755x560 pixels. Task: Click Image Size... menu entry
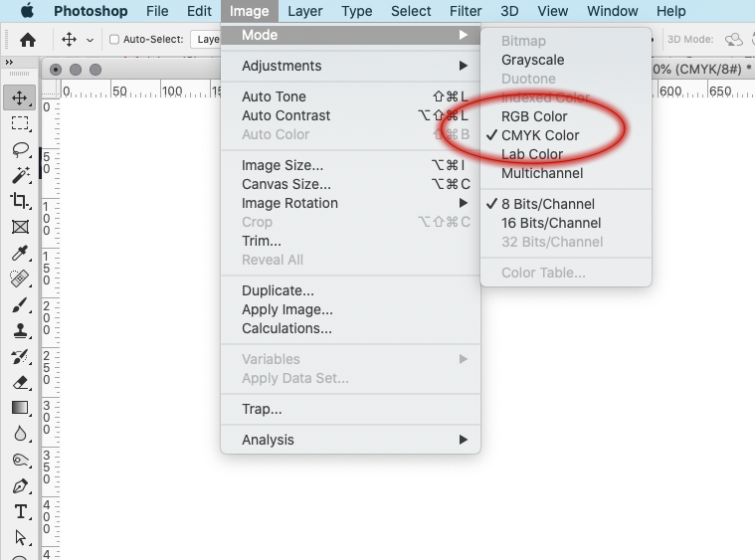coord(350,165)
